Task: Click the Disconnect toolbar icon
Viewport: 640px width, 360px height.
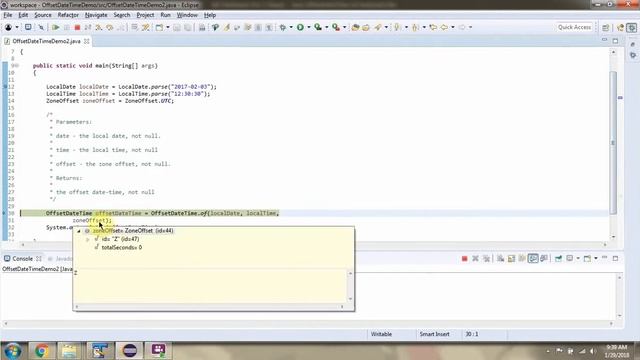Action: 88,27
